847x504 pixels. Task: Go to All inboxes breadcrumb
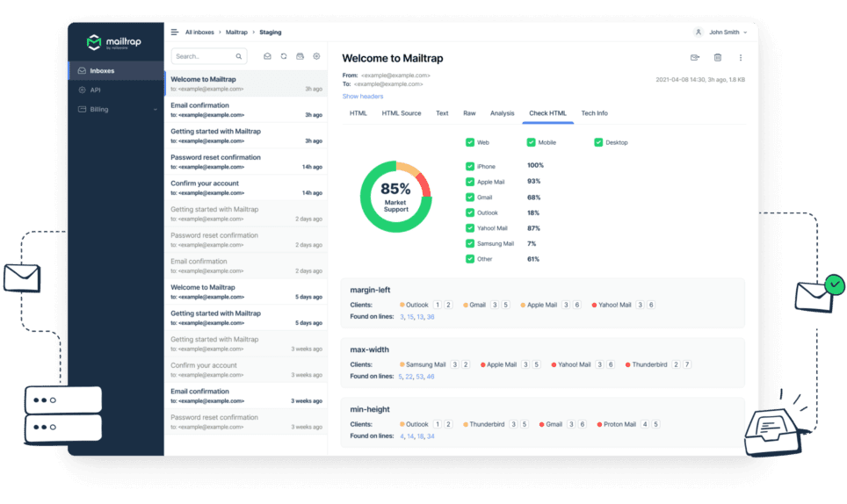coord(199,32)
